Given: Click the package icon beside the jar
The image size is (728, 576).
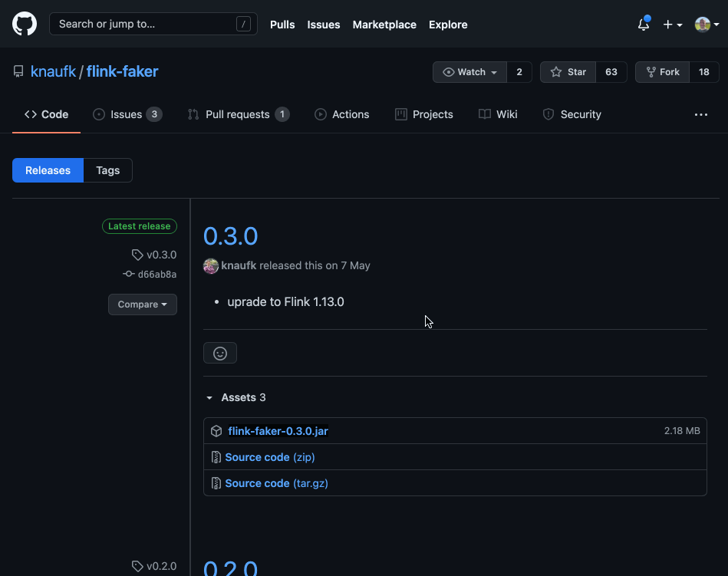Looking at the screenshot, I should 216,431.
